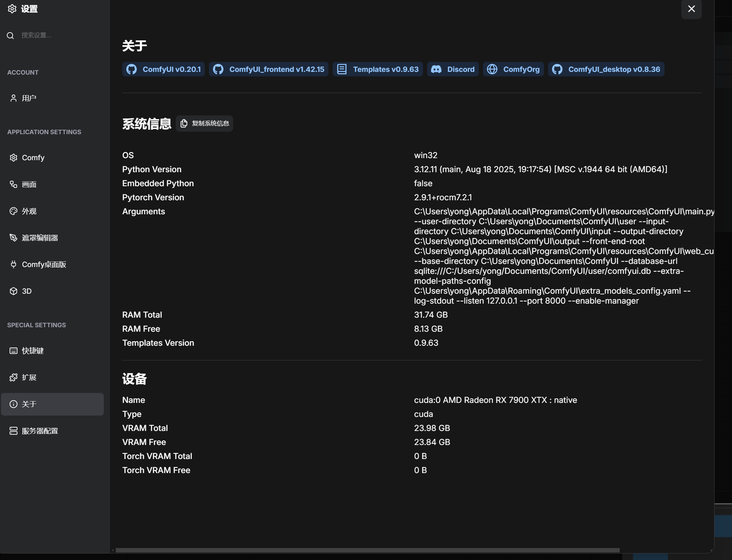Select the 关于 about page
Viewport: 732px width, 560px height.
point(52,404)
